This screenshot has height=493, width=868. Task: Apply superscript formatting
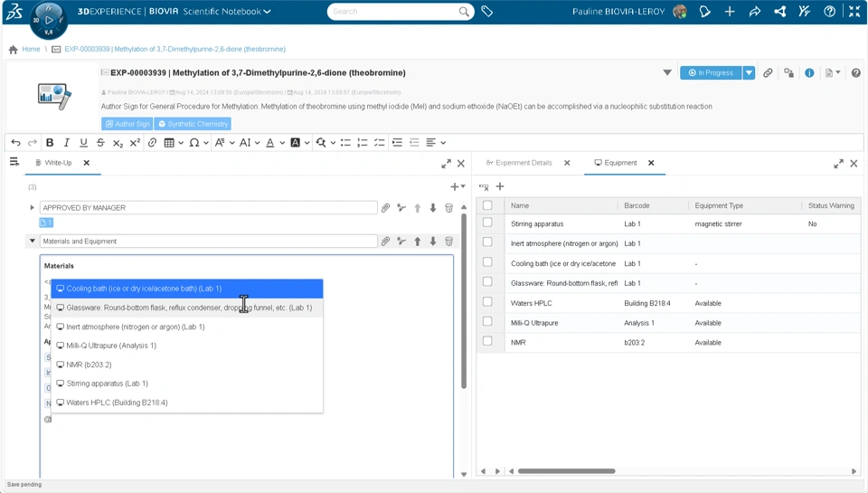point(135,143)
